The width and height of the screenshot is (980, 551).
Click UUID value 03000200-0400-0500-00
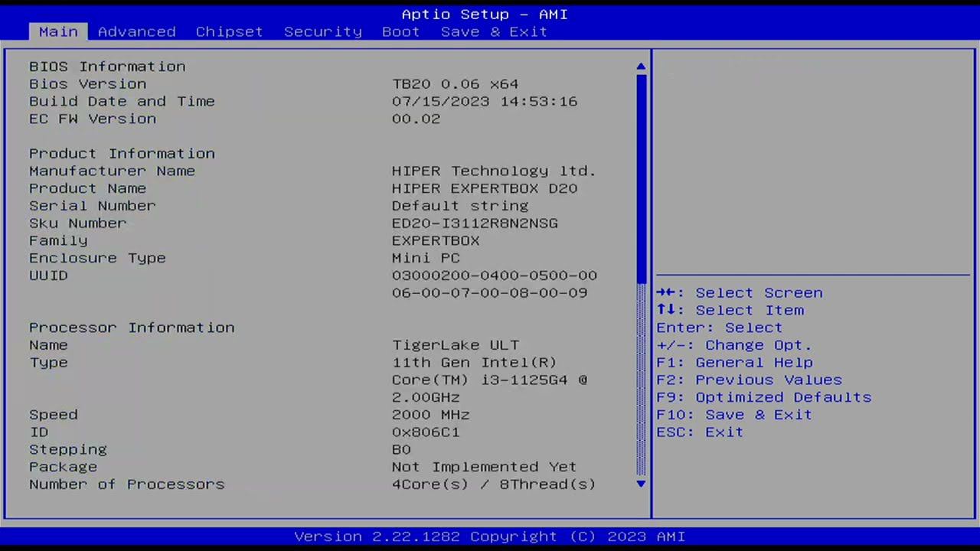pos(495,275)
